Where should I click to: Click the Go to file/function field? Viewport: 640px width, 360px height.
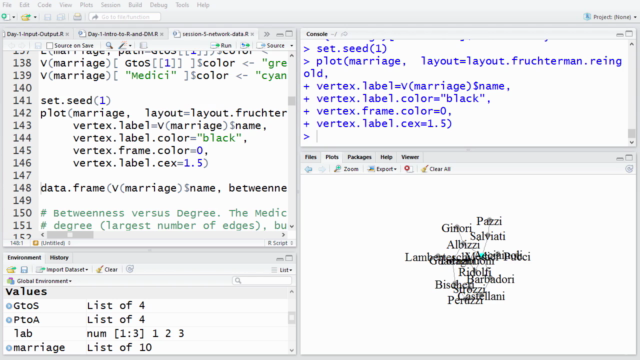click(125, 17)
